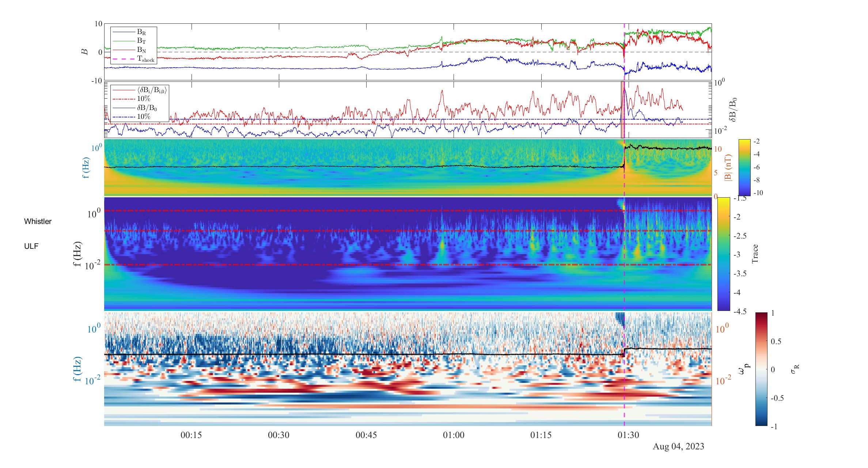
Task: Click the T_shock legend entry
Action: (x=134, y=59)
